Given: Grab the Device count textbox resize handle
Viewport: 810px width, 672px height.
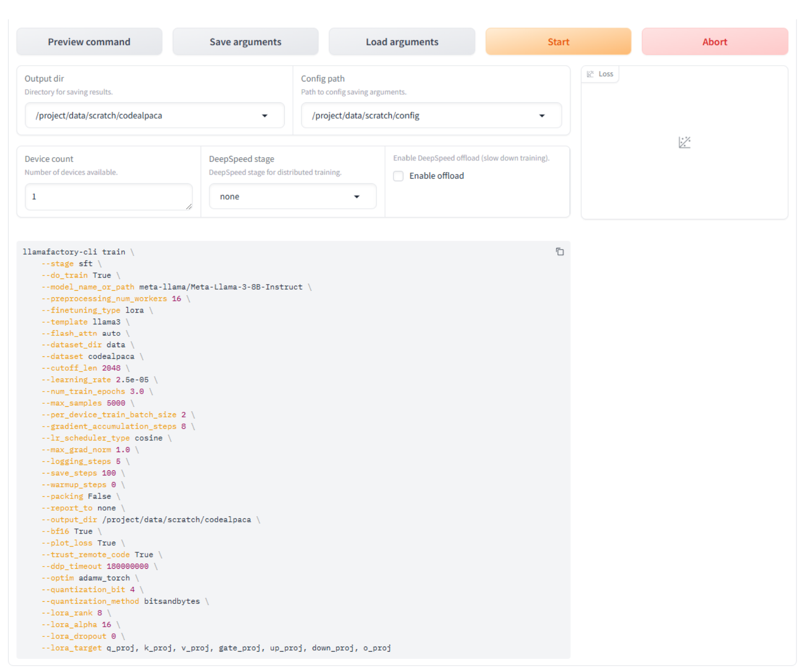Looking at the screenshot, I should [189, 206].
